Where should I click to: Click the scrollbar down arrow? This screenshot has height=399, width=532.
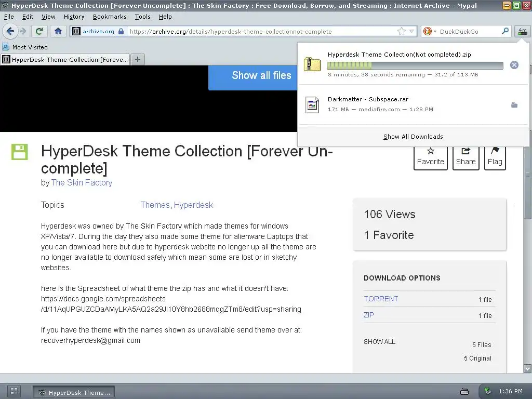coord(527,368)
